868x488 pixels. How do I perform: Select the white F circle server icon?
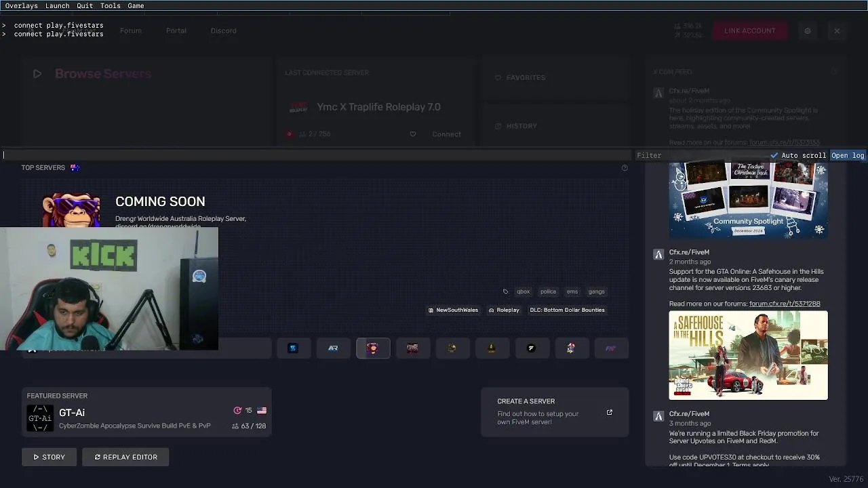tap(532, 348)
